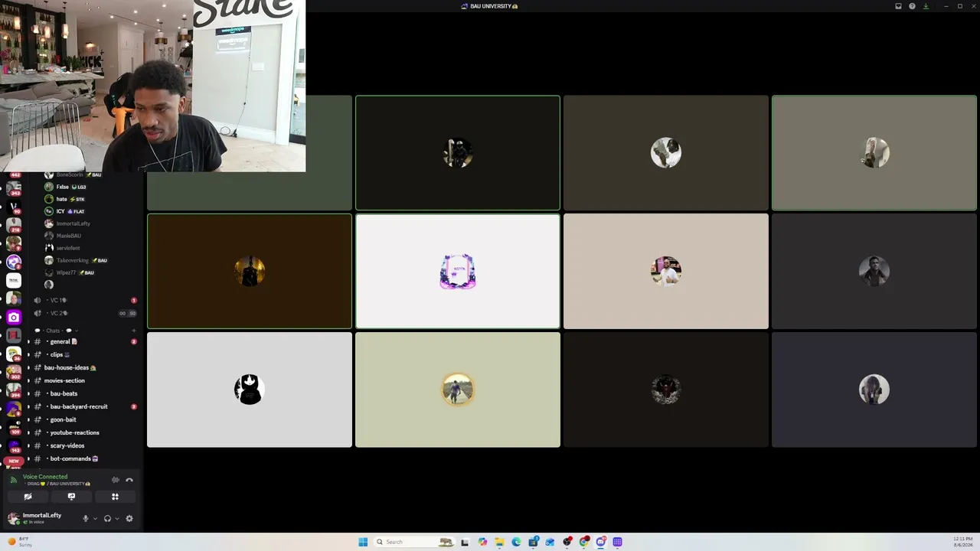Open the activities launcher button
The height and width of the screenshot is (551, 980).
115,497
